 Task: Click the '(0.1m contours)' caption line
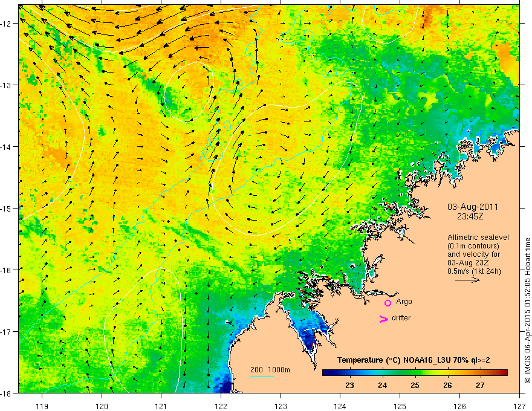[x=473, y=246]
